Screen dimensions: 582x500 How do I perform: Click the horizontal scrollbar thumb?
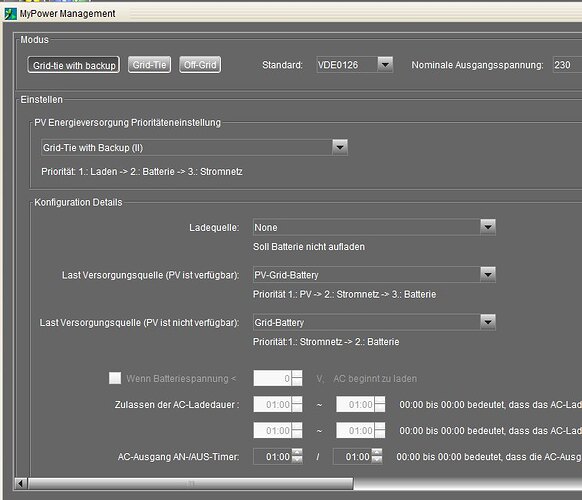(x=191, y=483)
